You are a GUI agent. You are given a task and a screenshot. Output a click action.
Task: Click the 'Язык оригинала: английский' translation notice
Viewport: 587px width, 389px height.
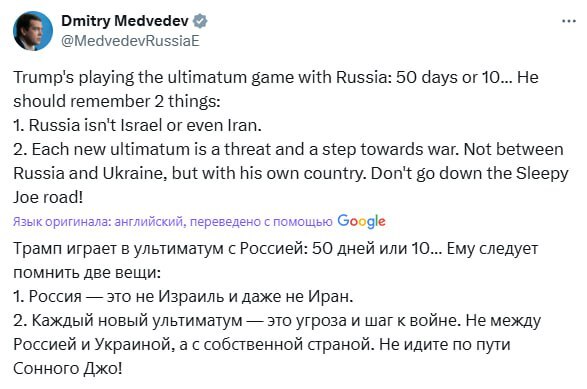pos(99,222)
